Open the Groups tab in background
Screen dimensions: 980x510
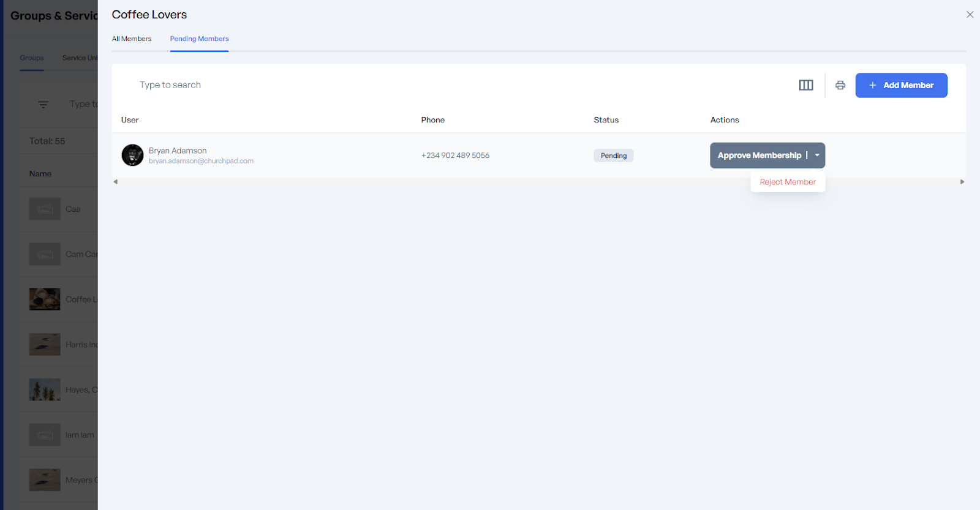coord(32,58)
